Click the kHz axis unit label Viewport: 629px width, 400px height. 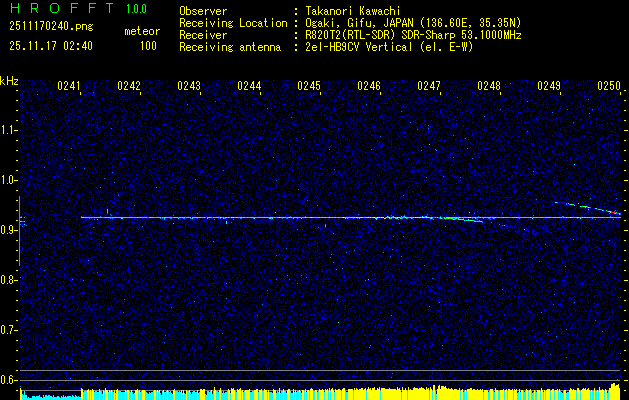pyautogui.click(x=9, y=80)
